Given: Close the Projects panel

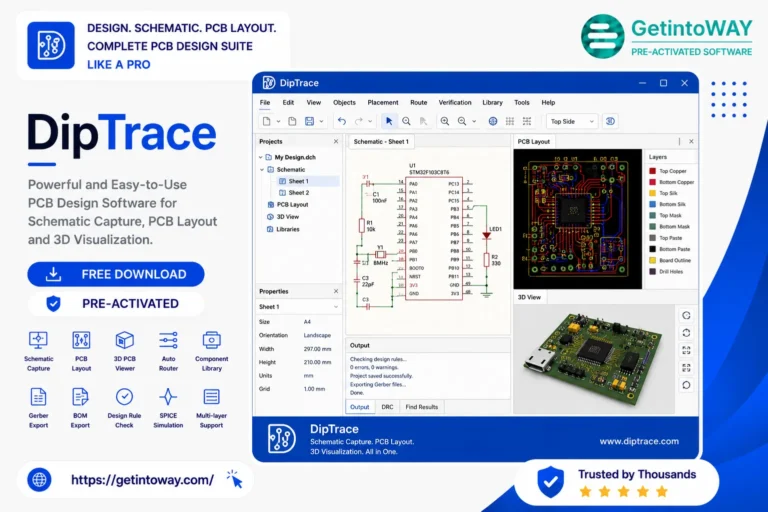Looking at the screenshot, I should (x=336, y=142).
